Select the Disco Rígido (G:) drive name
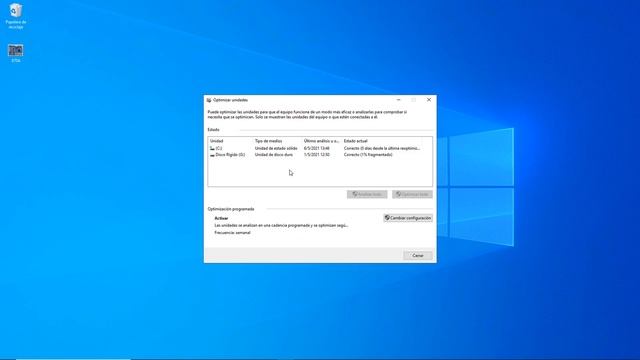Screen dimensions: 640x360 pyautogui.click(x=230, y=155)
